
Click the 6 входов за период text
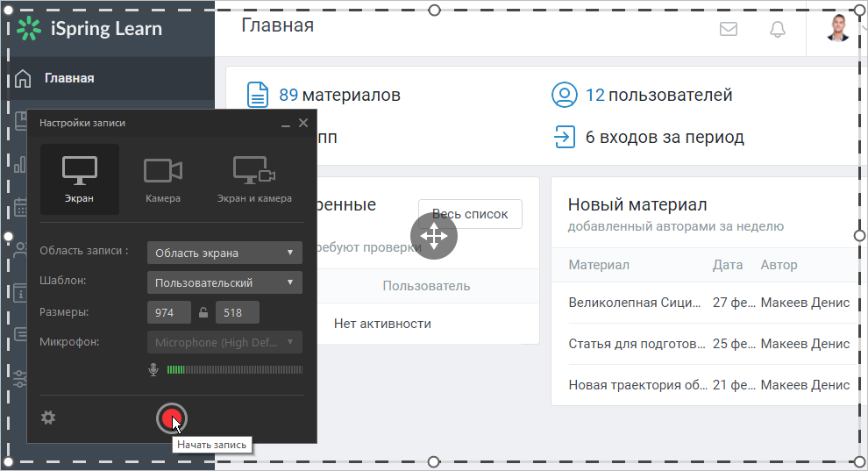[665, 137]
